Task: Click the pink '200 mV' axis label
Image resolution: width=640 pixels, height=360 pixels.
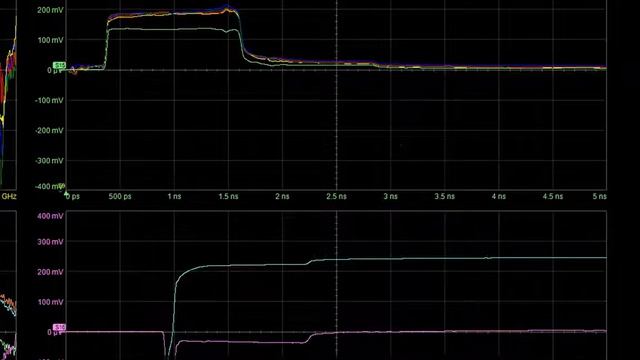Action: [x=50, y=272]
